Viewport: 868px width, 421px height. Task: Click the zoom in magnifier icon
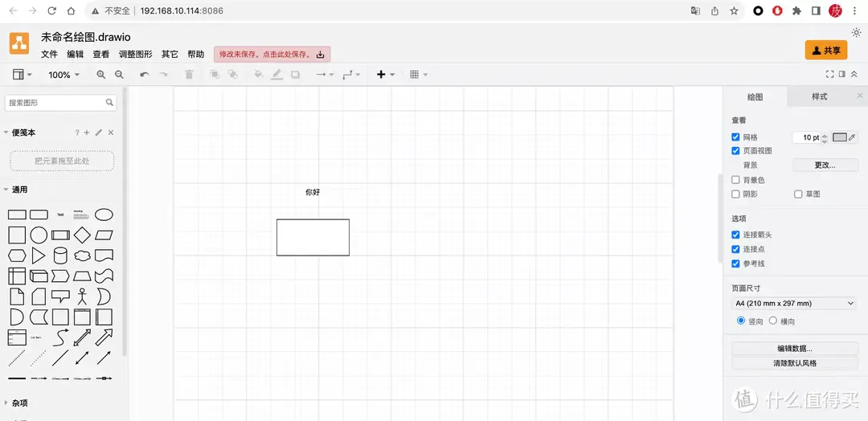pyautogui.click(x=100, y=75)
